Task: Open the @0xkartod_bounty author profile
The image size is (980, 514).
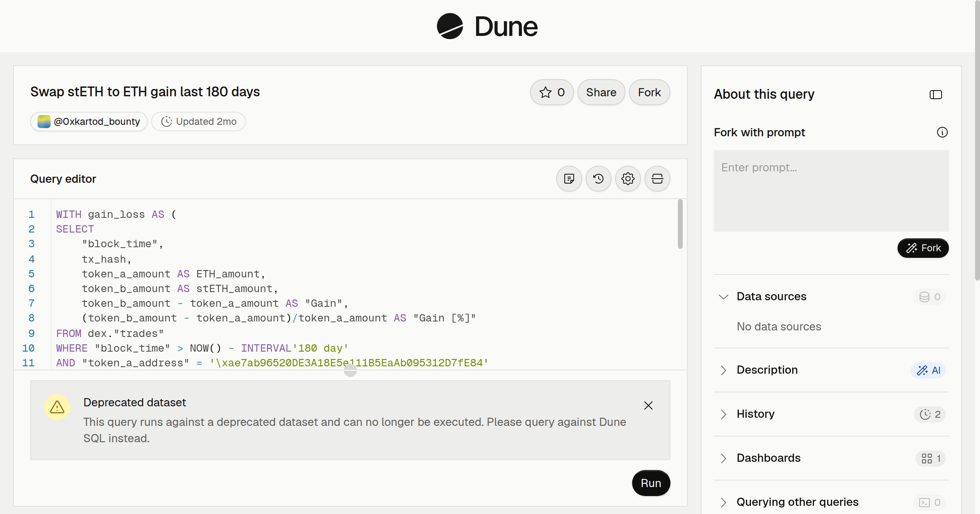Action: pyautogui.click(x=89, y=122)
